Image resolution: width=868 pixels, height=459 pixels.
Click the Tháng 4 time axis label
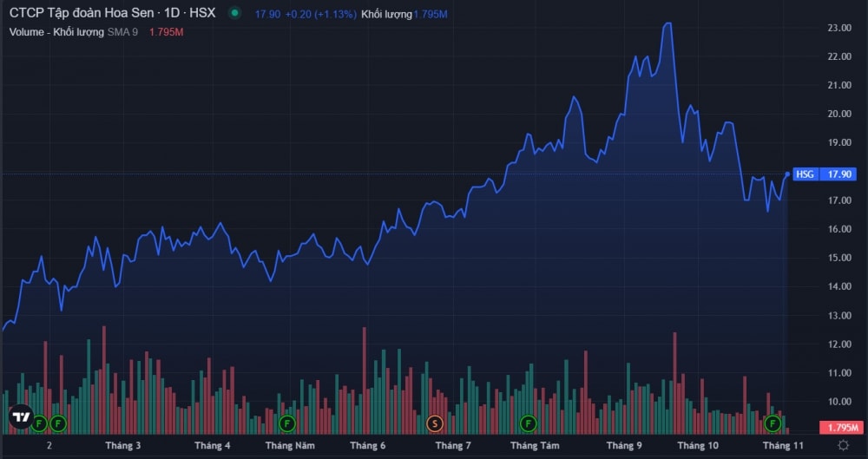(213, 445)
